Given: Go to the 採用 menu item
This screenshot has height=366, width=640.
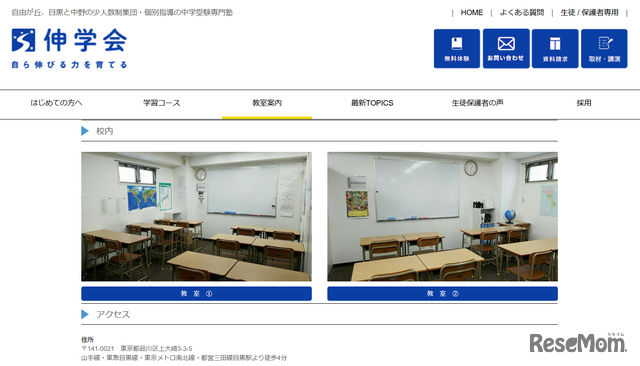Looking at the screenshot, I should click(x=584, y=103).
